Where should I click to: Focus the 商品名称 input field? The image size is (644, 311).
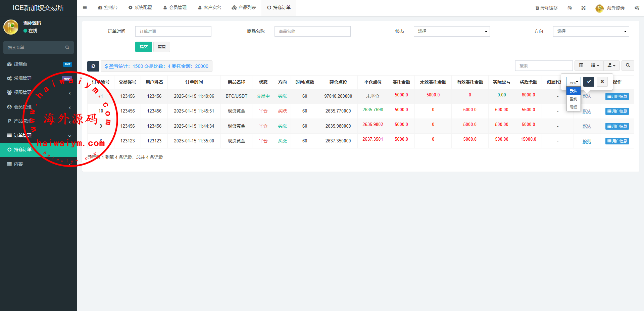coord(312,31)
